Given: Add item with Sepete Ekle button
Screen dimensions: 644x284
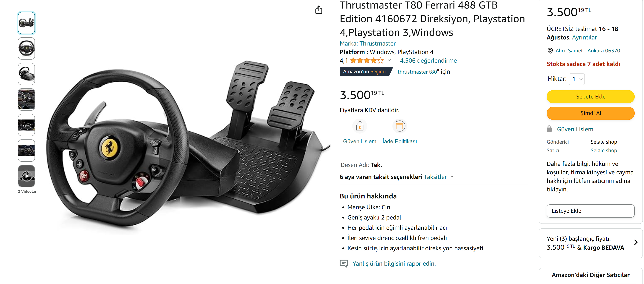Looking at the screenshot, I should point(591,97).
